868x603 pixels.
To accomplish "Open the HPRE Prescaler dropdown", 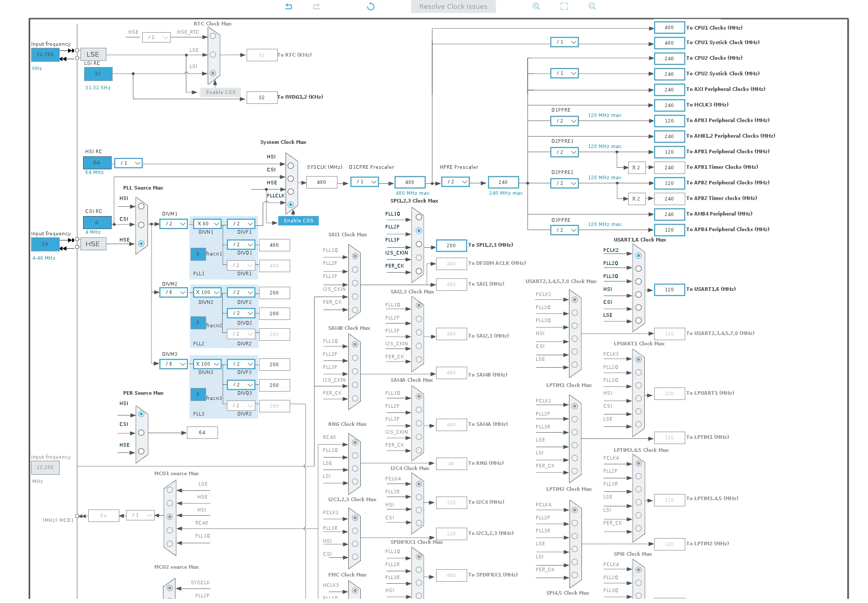I will pyautogui.click(x=455, y=182).
